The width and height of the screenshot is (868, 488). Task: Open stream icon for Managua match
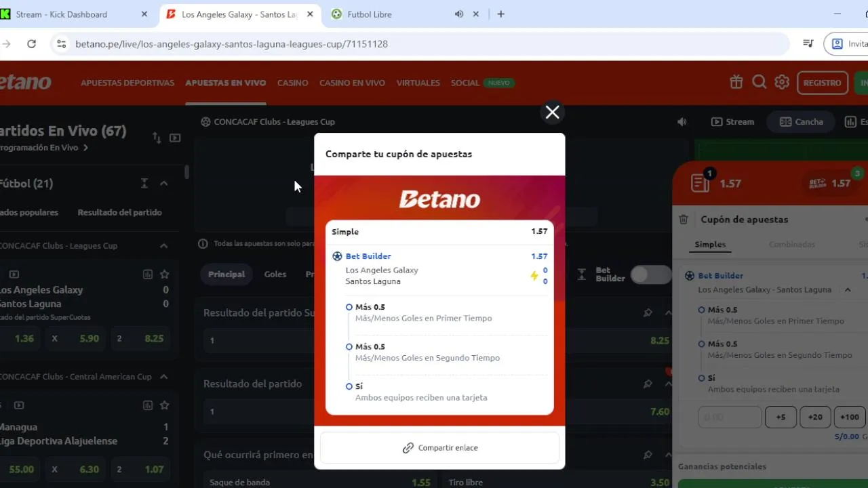tap(19, 405)
